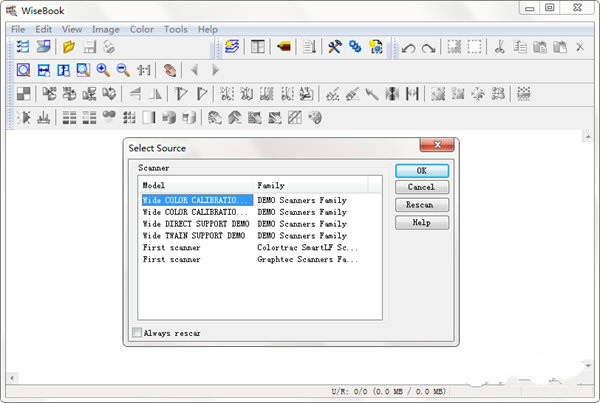Image resolution: width=600 pixels, height=403 pixels.
Task: Select Wide TWAIN SUPPORT DEMO scanner
Action: click(194, 236)
